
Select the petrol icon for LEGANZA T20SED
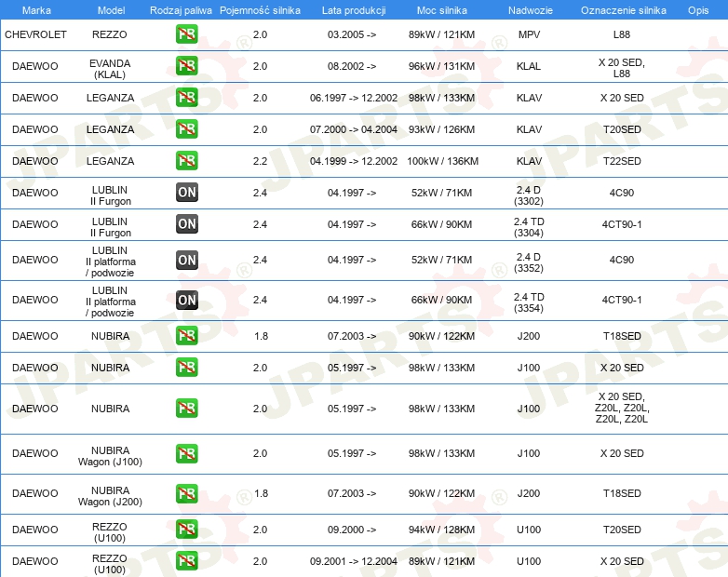point(186,128)
